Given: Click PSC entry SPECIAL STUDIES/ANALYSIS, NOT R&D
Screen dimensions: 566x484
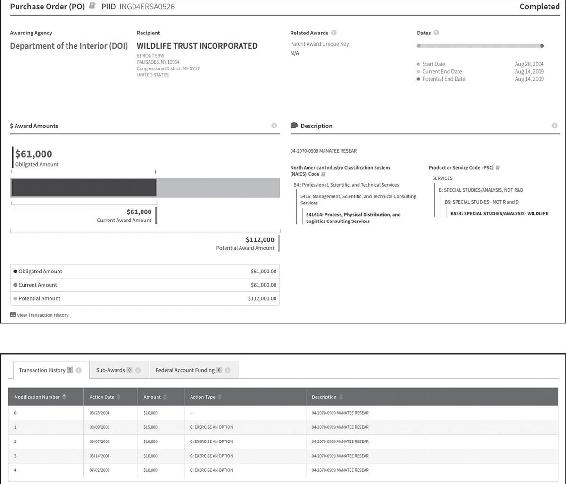Looking at the screenshot, I should [480, 190].
